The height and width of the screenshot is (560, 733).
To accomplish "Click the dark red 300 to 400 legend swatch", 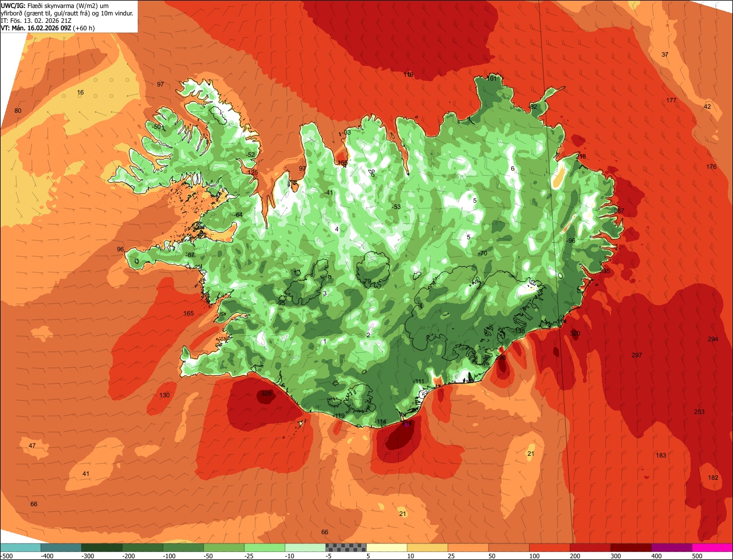I will pyautogui.click(x=631, y=547).
